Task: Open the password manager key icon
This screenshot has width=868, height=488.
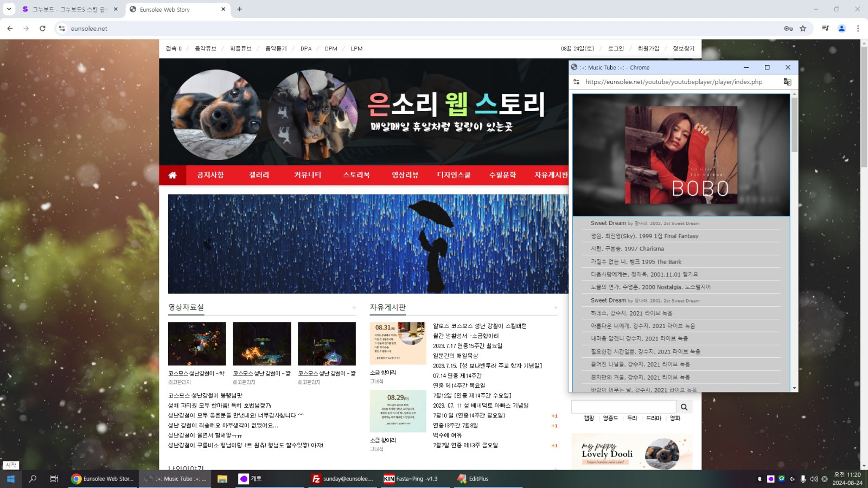Action: 788,28
